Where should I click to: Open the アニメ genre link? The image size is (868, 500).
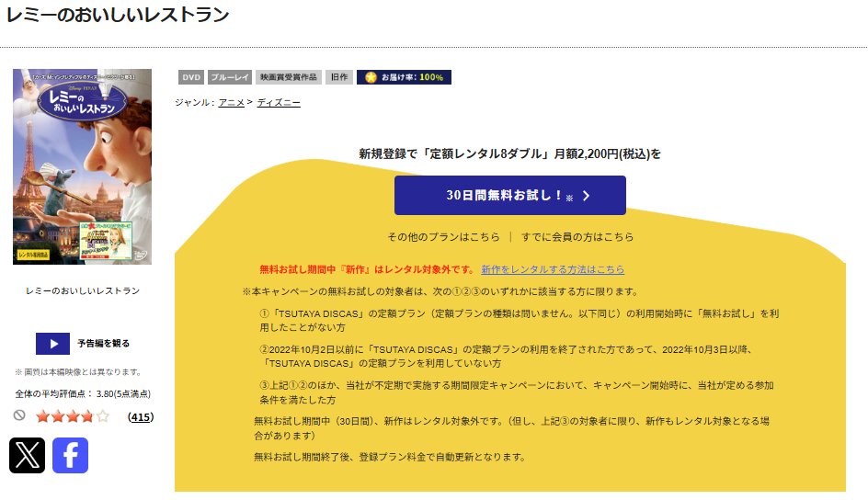pos(232,102)
